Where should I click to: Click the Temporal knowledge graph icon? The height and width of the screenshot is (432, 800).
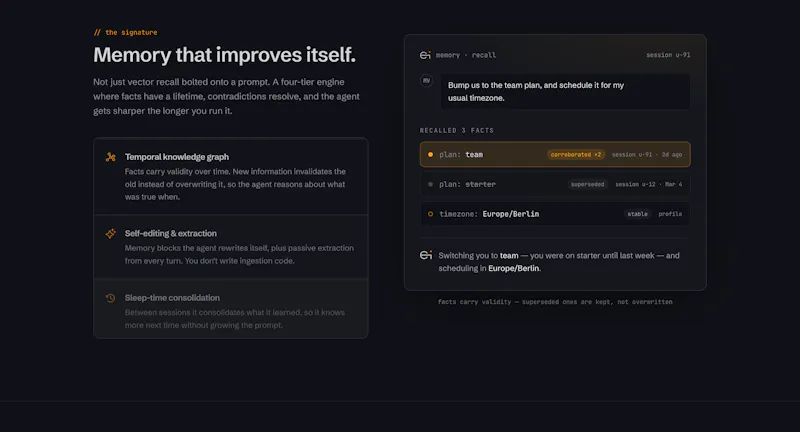(110, 157)
